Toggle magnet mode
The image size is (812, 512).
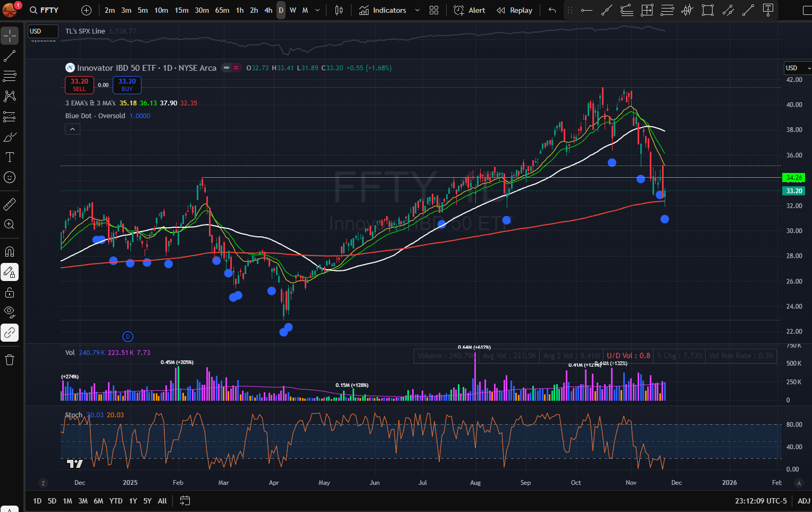click(x=10, y=251)
